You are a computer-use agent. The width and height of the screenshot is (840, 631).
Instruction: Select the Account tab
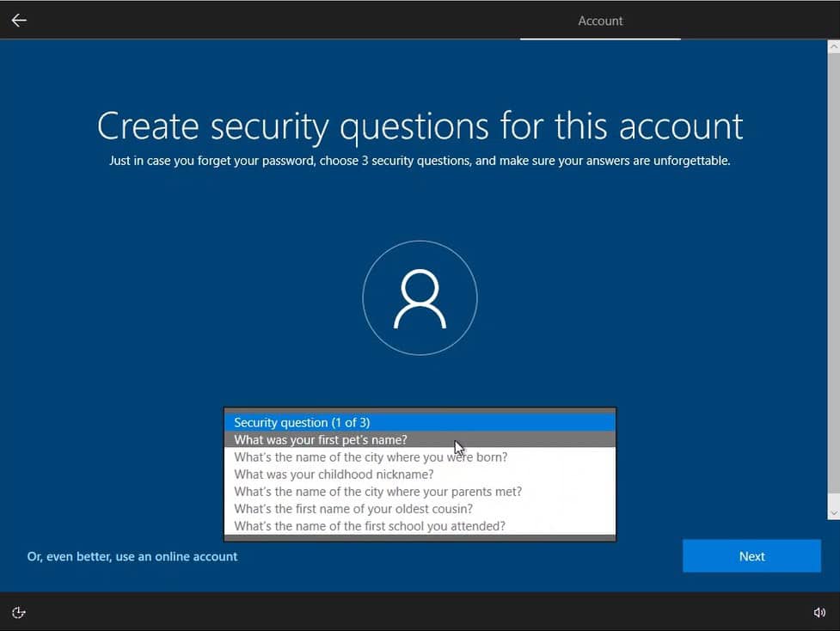600,21
